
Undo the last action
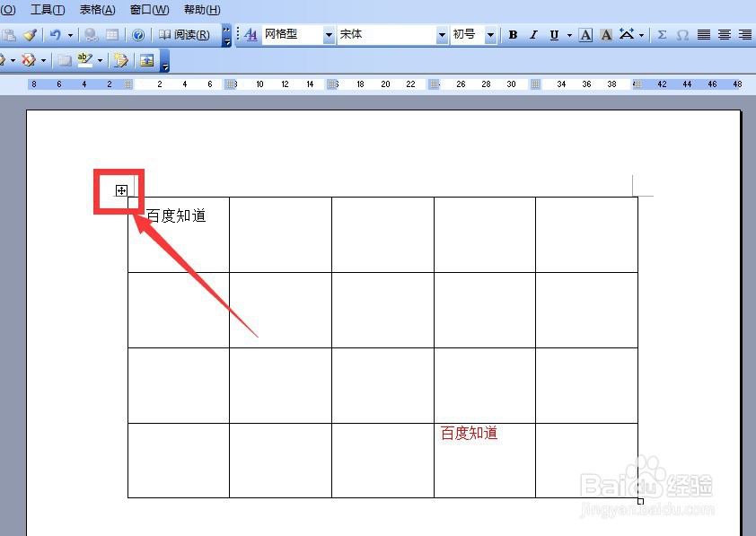pos(56,35)
